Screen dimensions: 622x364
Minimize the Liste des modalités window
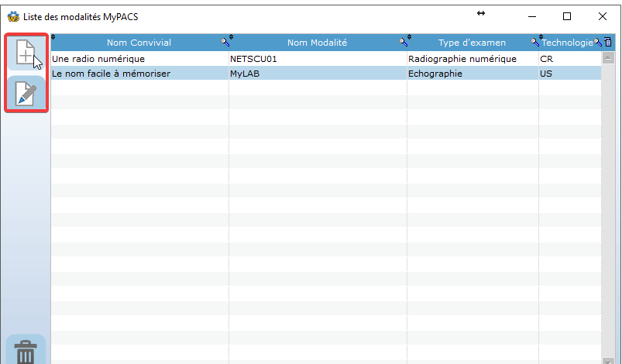(x=532, y=16)
